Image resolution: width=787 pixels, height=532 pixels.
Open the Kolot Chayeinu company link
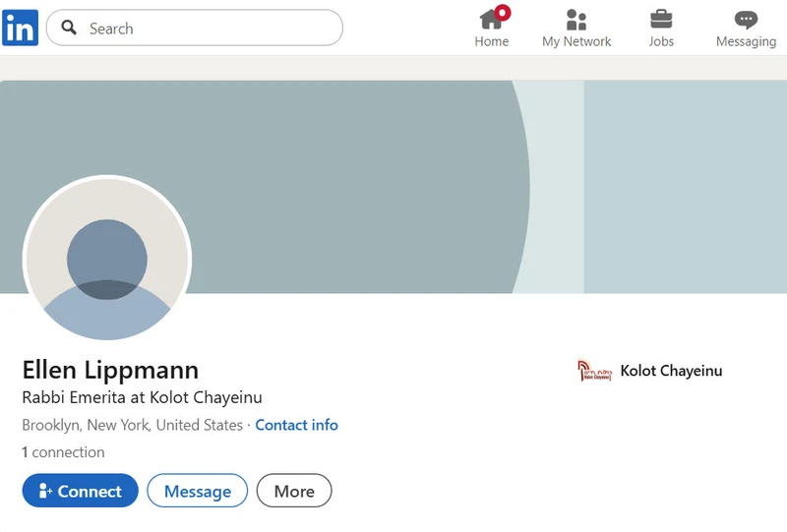tap(671, 371)
